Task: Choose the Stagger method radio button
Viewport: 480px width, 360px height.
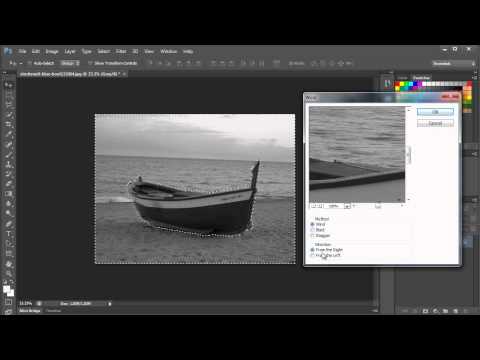Action: pyautogui.click(x=312, y=236)
